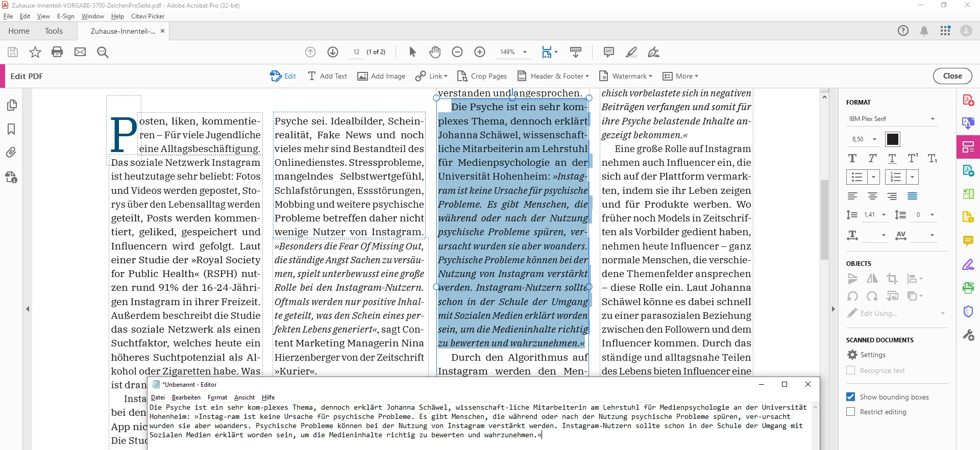Open the black font color swatch
Viewport: 980px width, 450px height.
[x=893, y=139]
